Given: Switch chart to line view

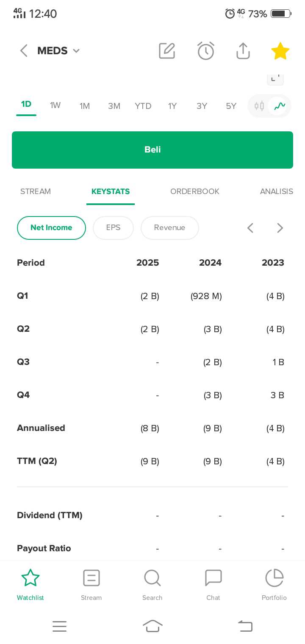Looking at the screenshot, I should pyautogui.click(x=280, y=106).
